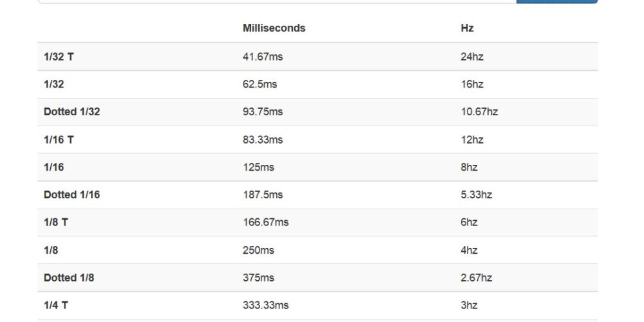Select the 1/32 T row label
This screenshot has height=322, width=644.
pyautogui.click(x=59, y=57)
